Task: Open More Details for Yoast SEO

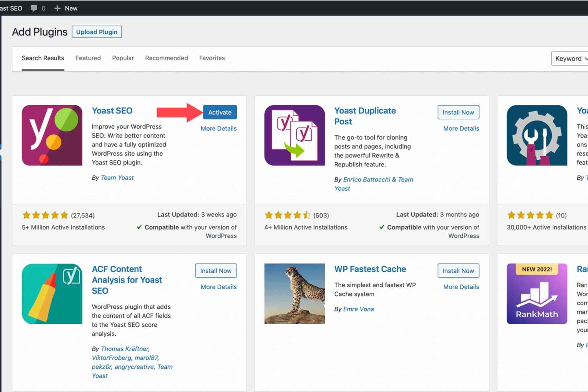Action: coord(219,128)
